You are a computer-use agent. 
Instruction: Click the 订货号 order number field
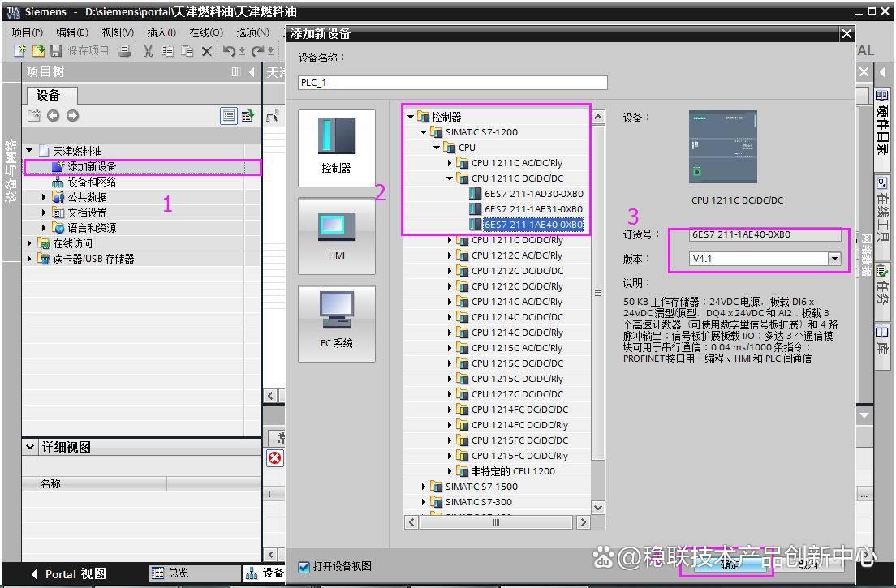[765, 234]
